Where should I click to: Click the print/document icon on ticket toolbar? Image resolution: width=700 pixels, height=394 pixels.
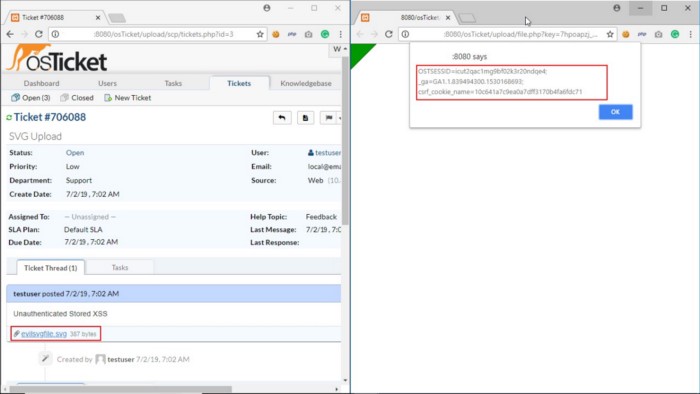pyautogui.click(x=305, y=118)
